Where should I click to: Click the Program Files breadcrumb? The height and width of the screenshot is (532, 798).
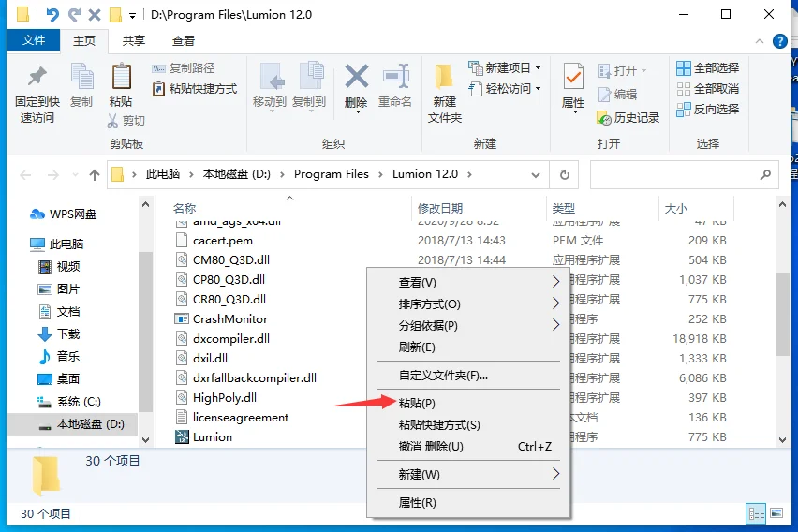coord(332,174)
